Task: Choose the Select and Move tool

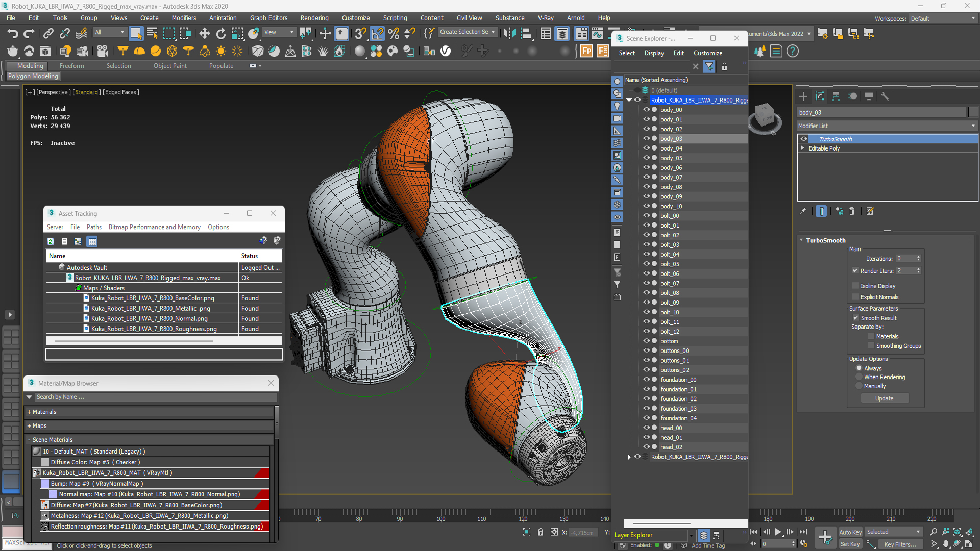Action: (204, 34)
